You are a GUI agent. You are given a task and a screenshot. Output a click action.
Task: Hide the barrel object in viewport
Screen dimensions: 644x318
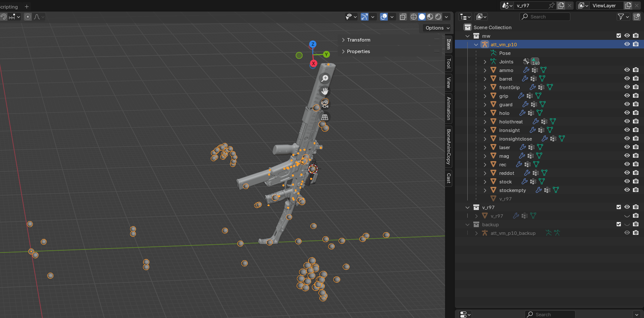627,79
